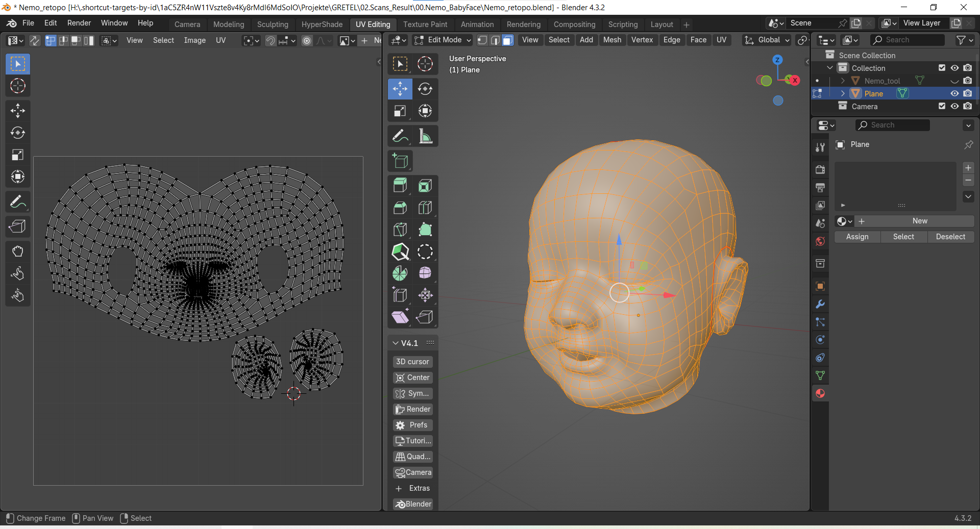
Task: Expand the Nemo_tool tree item
Action: click(843, 81)
